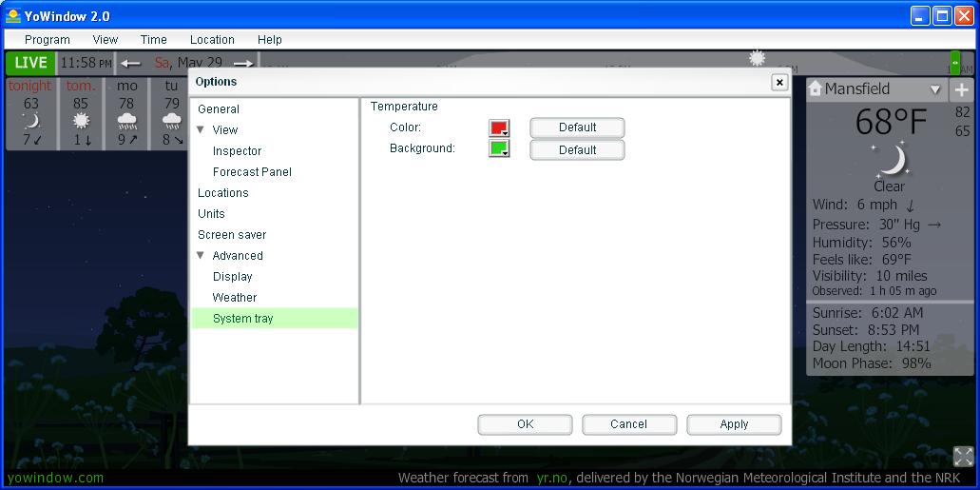Go to previous day with left arrow
The height and width of the screenshot is (490, 980).
[x=131, y=63]
